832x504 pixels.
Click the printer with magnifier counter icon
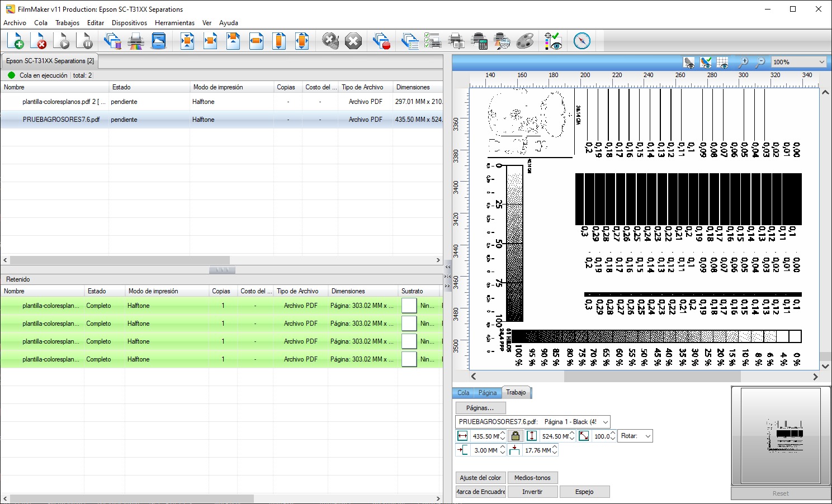(x=502, y=41)
